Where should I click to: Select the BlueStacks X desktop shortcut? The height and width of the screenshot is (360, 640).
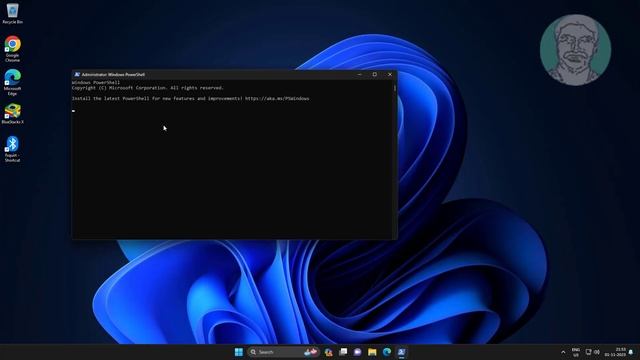pos(13,114)
